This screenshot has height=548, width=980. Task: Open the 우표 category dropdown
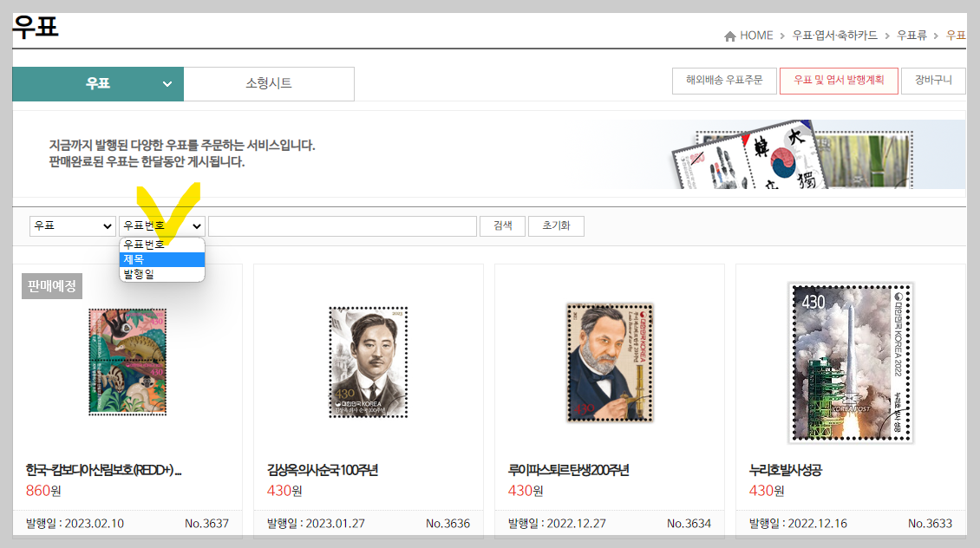pyautogui.click(x=72, y=225)
